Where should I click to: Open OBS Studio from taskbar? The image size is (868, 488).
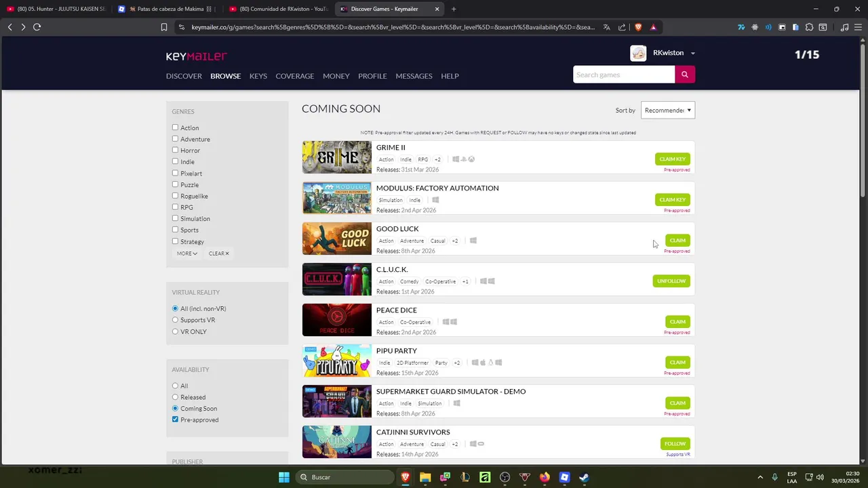(505, 477)
